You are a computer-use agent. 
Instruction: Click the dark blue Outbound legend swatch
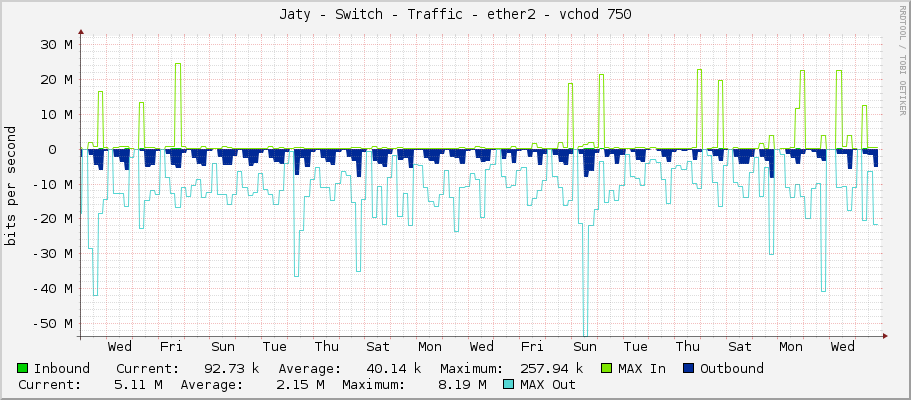(688, 368)
